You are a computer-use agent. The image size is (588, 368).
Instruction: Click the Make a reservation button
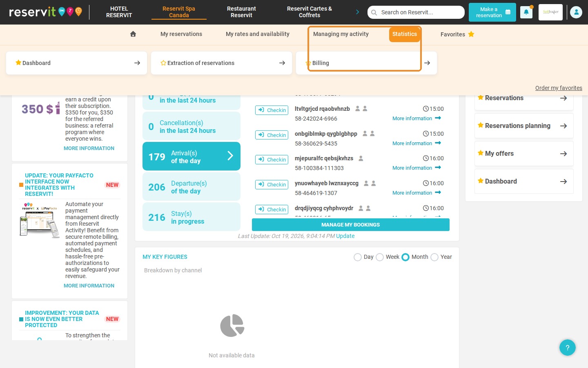click(492, 12)
